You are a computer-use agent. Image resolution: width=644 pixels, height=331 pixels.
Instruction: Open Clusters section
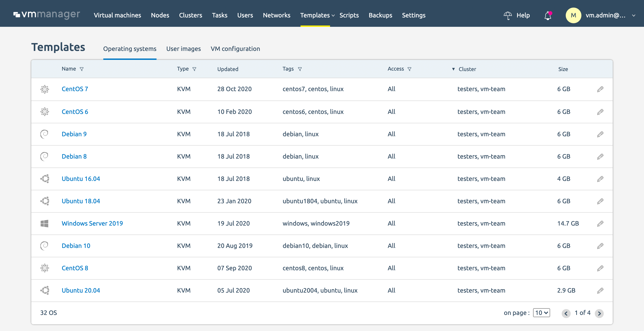(191, 15)
